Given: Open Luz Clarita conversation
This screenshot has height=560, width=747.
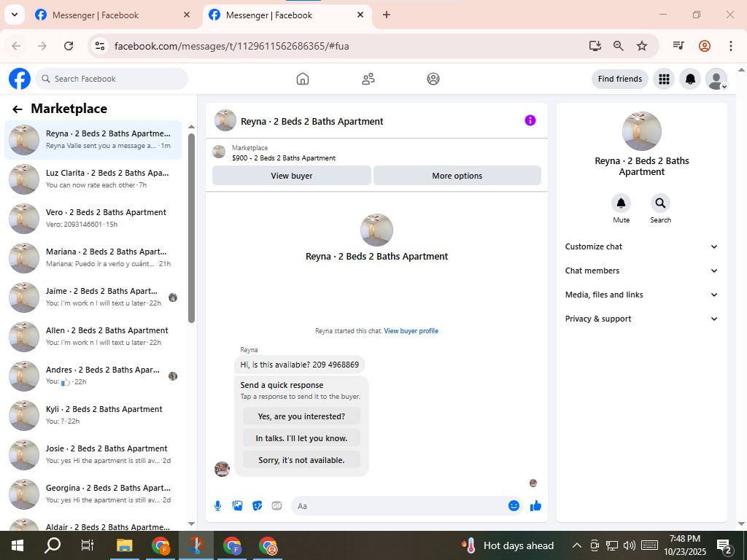Looking at the screenshot, I should tap(93, 179).
